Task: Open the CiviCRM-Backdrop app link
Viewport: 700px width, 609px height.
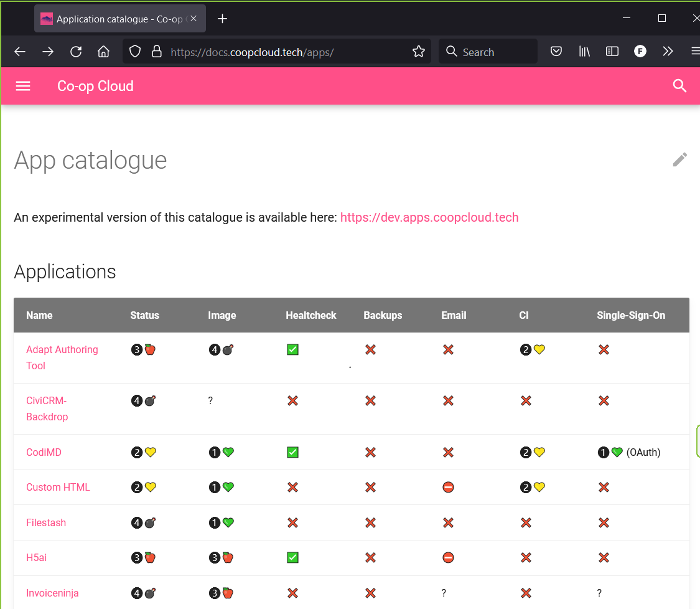Action: (47, 409)
